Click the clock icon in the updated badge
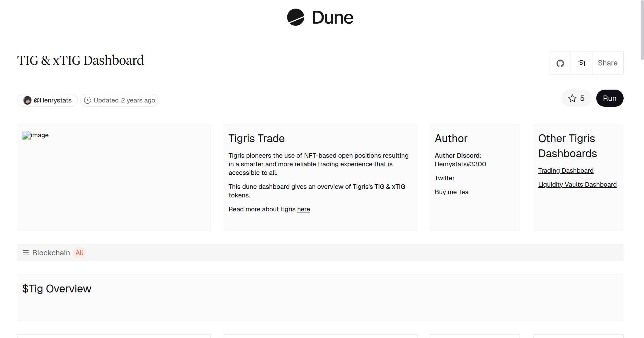The image size is (644, 338). pyautogui.click(x=88, y=100)
